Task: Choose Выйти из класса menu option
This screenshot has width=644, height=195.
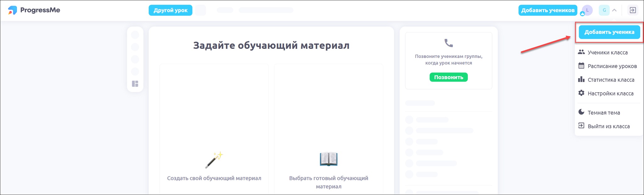Action: coord(608,126)
